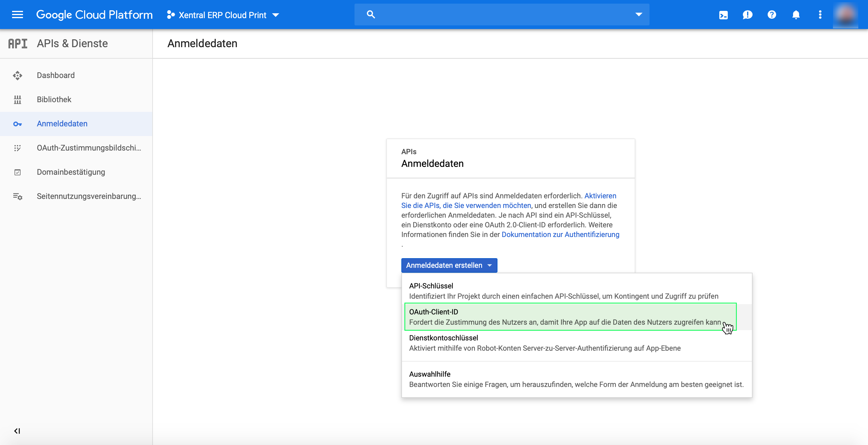Open Domainbestätigung sidebar item
Image resolution: width=868 pixels, height=445 pixels.
(71, 172)
